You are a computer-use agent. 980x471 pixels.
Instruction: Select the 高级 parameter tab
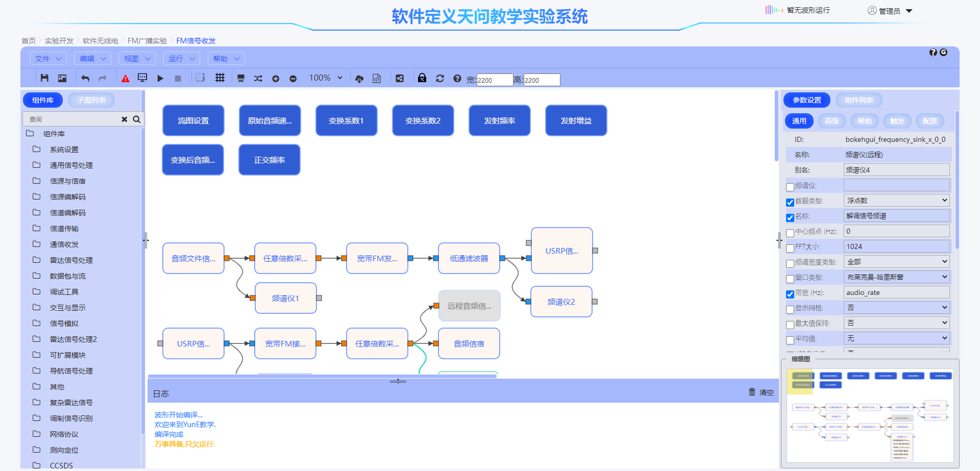[832, 121]
